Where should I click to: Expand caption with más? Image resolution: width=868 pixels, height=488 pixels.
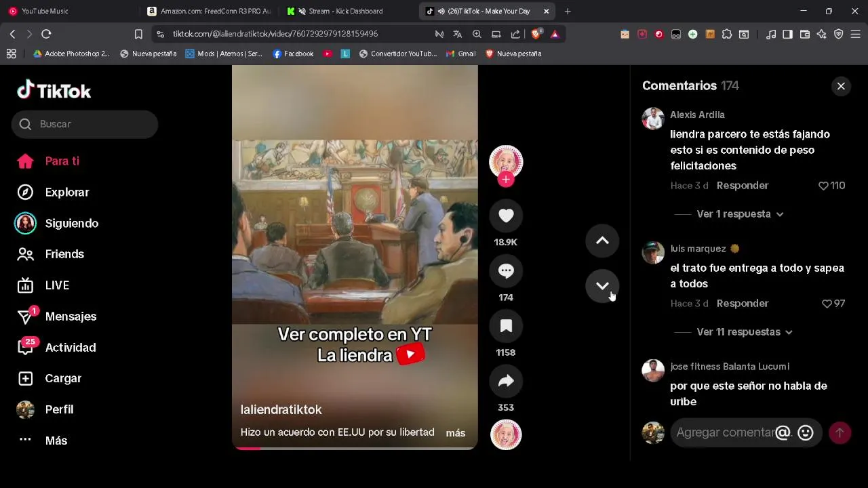(x=456, y=433)
